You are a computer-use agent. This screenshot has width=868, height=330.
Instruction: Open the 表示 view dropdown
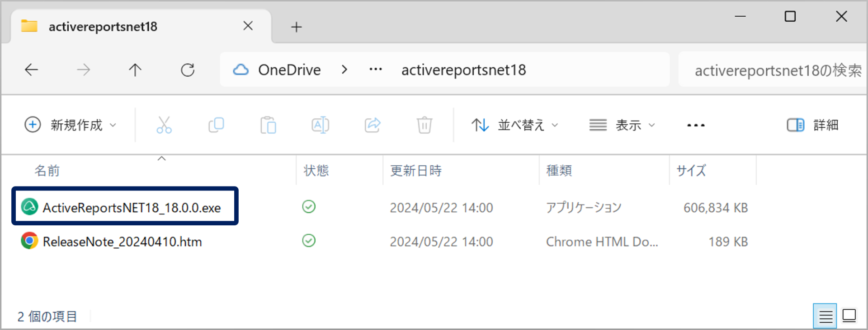pos(622,125)
